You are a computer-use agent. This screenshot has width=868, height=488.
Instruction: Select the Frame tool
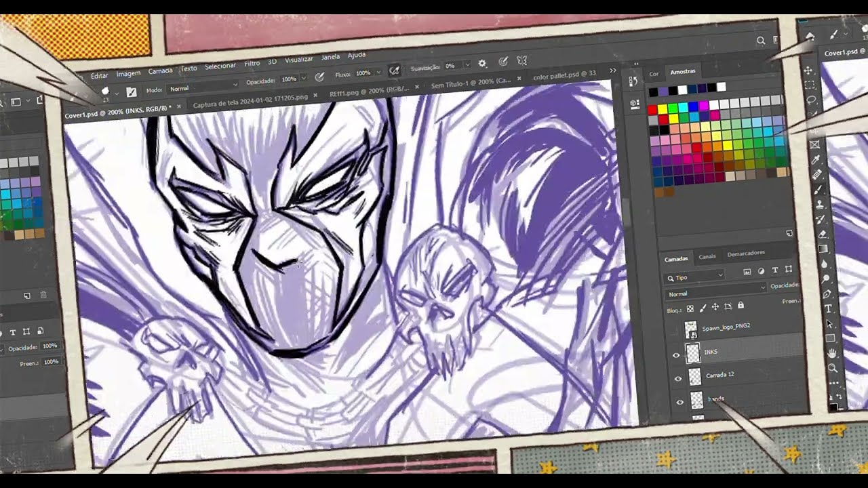pos(815,144)
